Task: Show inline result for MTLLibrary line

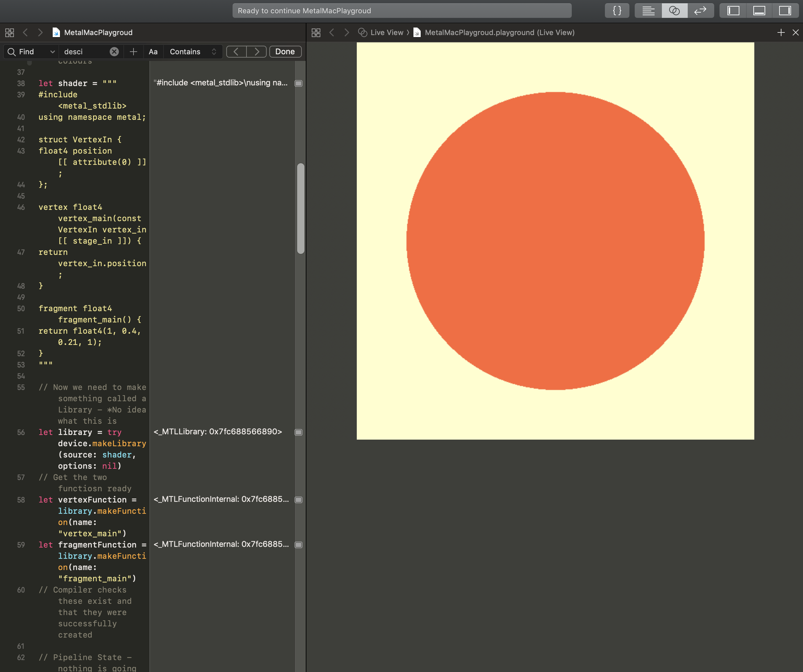Action: (x=298, y=432)
